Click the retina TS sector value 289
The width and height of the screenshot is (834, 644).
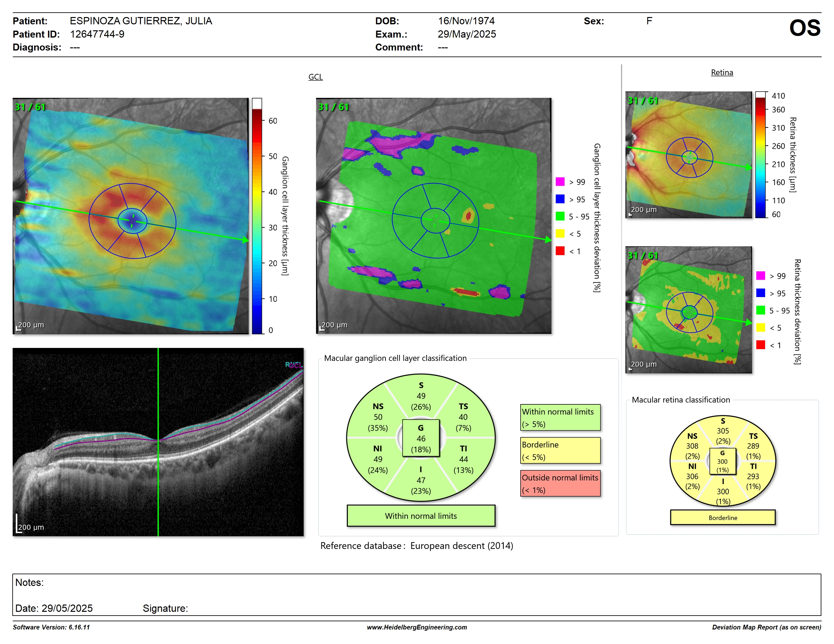pos(753,446)
